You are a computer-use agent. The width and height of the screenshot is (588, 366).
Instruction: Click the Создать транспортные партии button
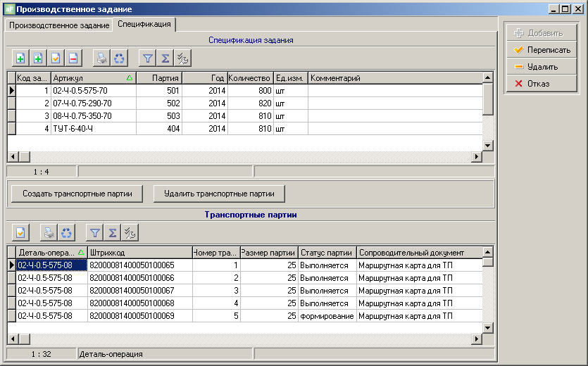click(x=77, y=193)
